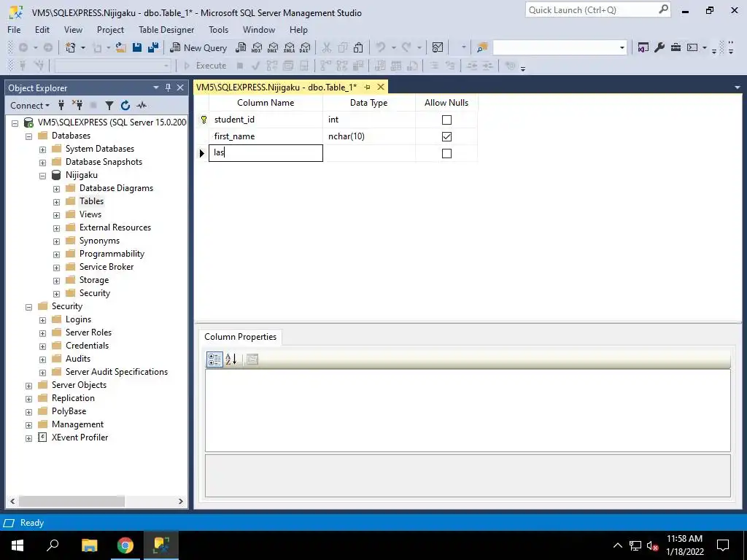Click the Paste toolbar icon
The image size is (747, 560).
tap(358, 47)
